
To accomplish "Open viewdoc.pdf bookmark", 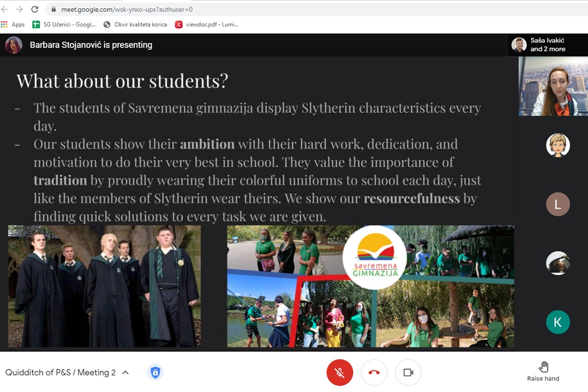I will click(x=207, y=24).
